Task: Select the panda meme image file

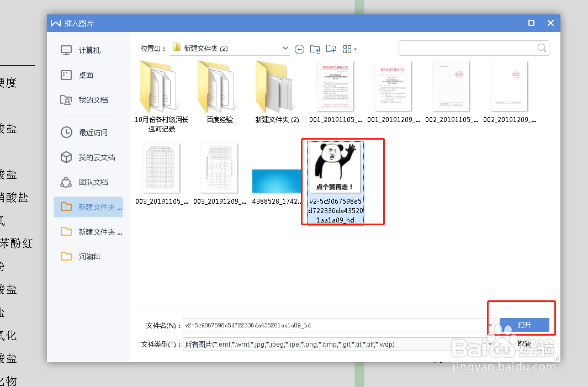Action: pyautogui.click(x=336, y=183)
